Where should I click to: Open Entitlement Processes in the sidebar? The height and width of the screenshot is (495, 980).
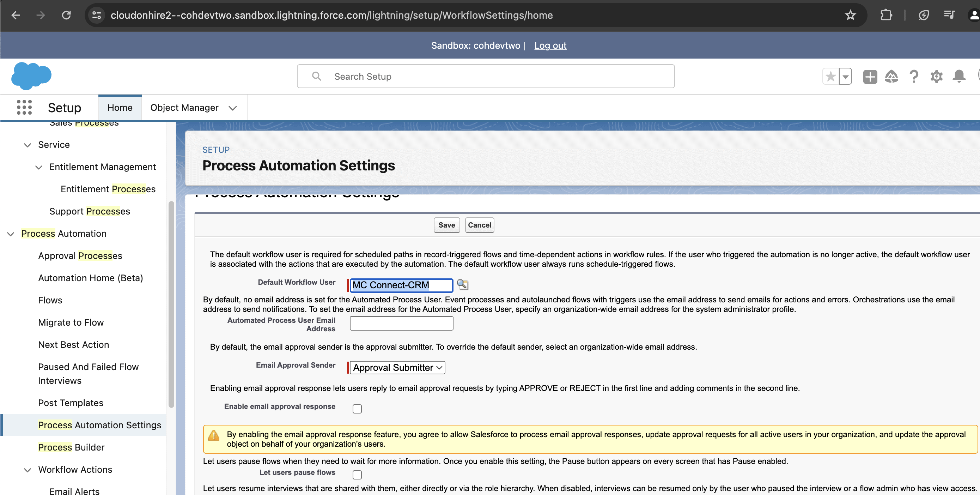(108, 189)
